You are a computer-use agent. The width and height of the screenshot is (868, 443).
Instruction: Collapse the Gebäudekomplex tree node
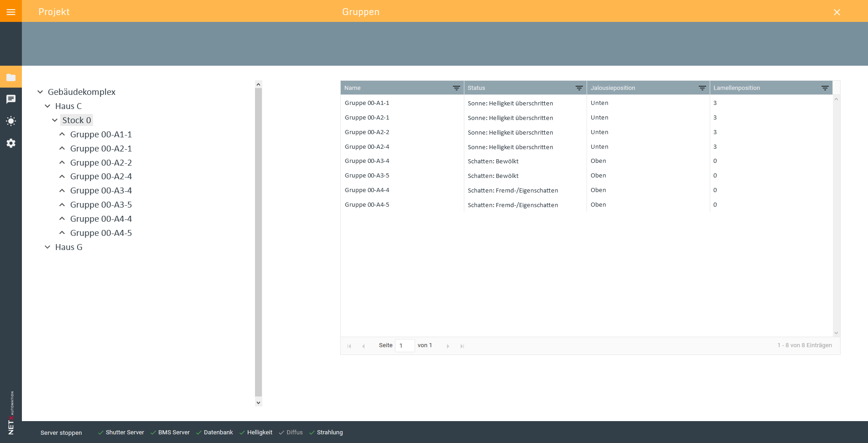point(40,92)
